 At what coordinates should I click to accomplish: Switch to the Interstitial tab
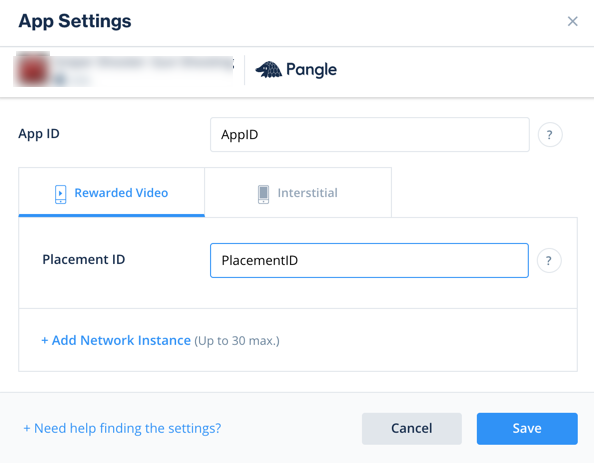pos(298,192)
